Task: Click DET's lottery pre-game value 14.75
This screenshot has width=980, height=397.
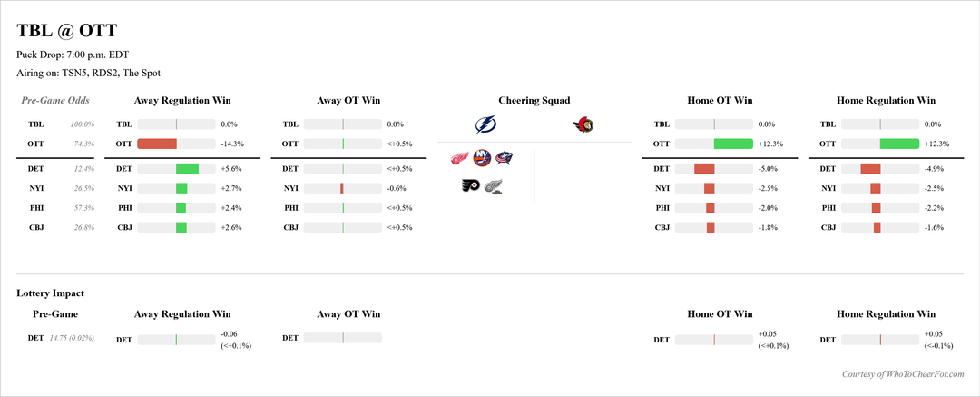Action: (60, 338)
